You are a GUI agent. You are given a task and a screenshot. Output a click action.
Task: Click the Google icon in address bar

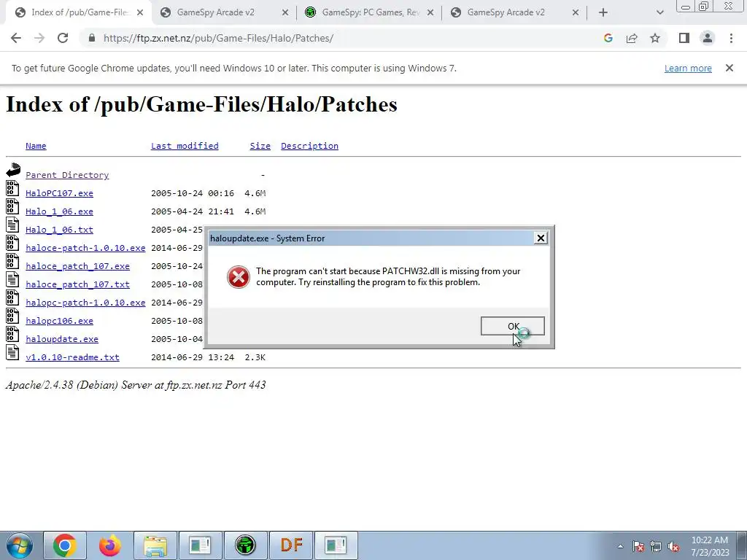[608, 38]
